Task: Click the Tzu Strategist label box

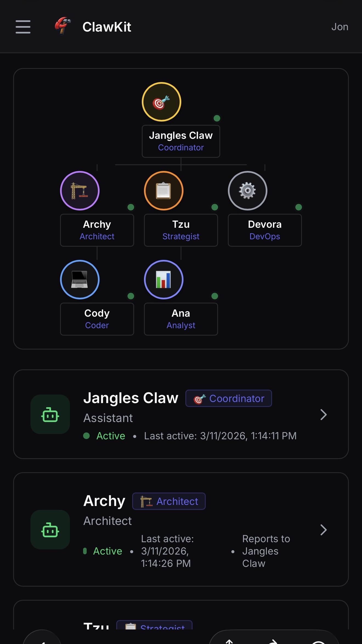Action: click(x=181, y=230)
